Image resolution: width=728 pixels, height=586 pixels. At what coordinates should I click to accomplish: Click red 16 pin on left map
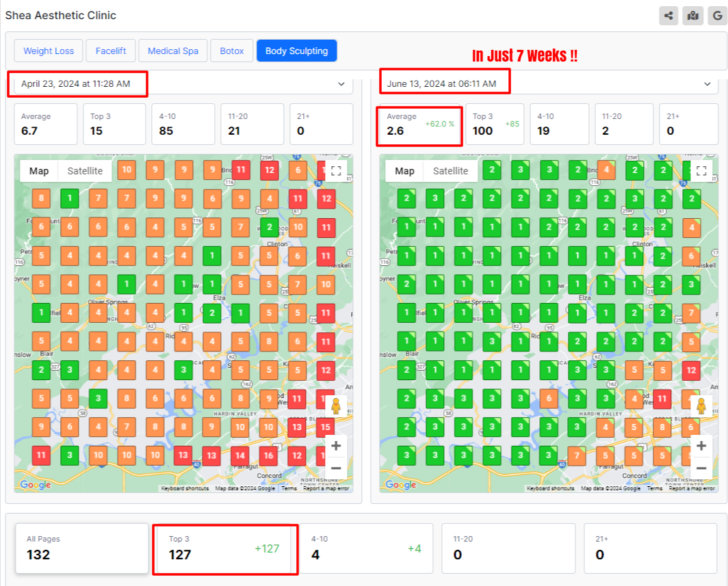coord(268,455)
